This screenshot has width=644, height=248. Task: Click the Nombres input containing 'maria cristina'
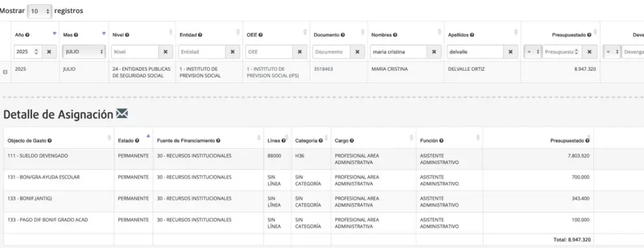click(x=398, y=52)
